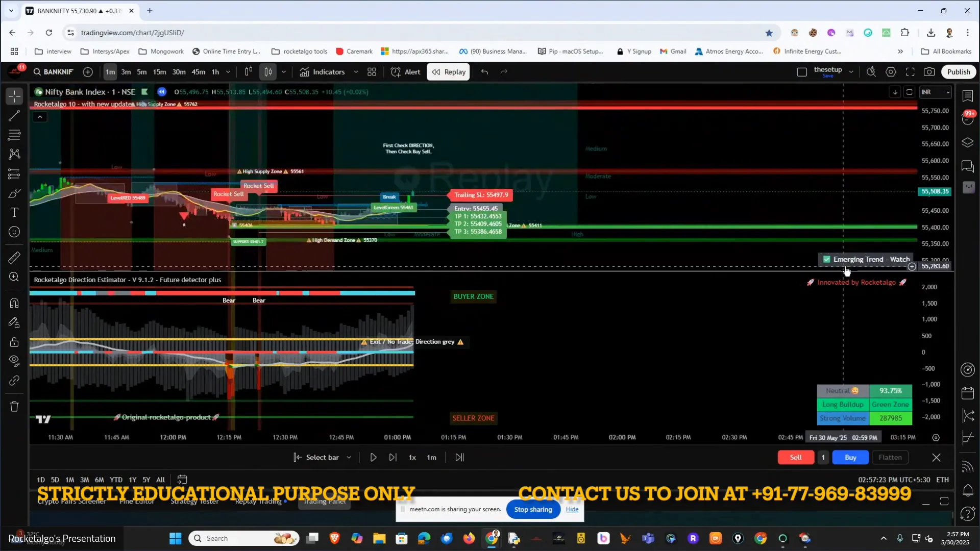Toggle lock all drawing tools
Image resolution: width=980 pixels, height=551 pixels.
pyautogui.click(x=14, y=342)
